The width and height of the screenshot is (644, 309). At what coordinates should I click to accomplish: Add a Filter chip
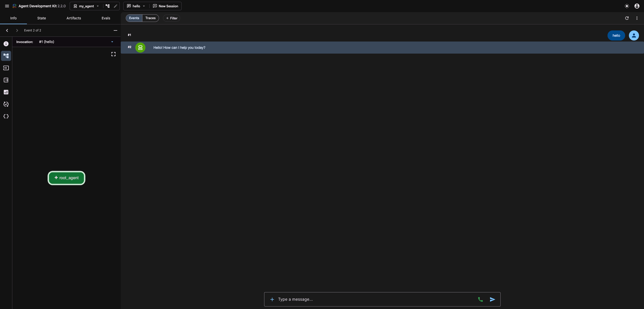172,18
